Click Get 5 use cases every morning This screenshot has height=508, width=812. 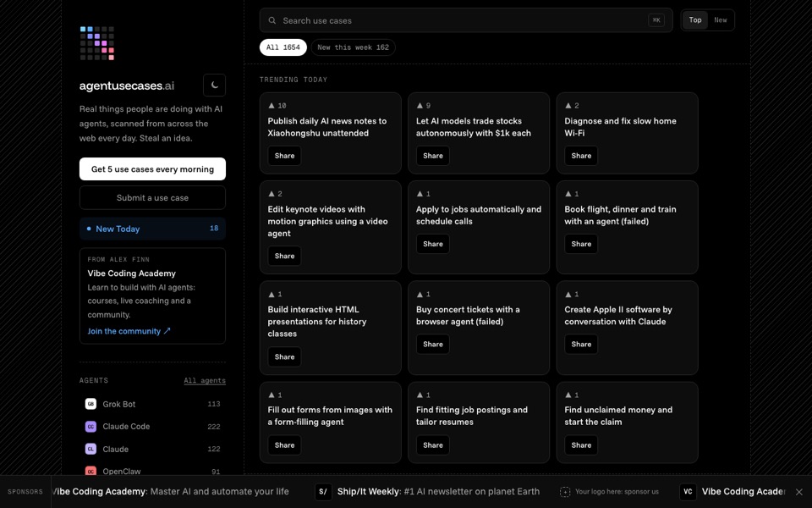[152, 169]
